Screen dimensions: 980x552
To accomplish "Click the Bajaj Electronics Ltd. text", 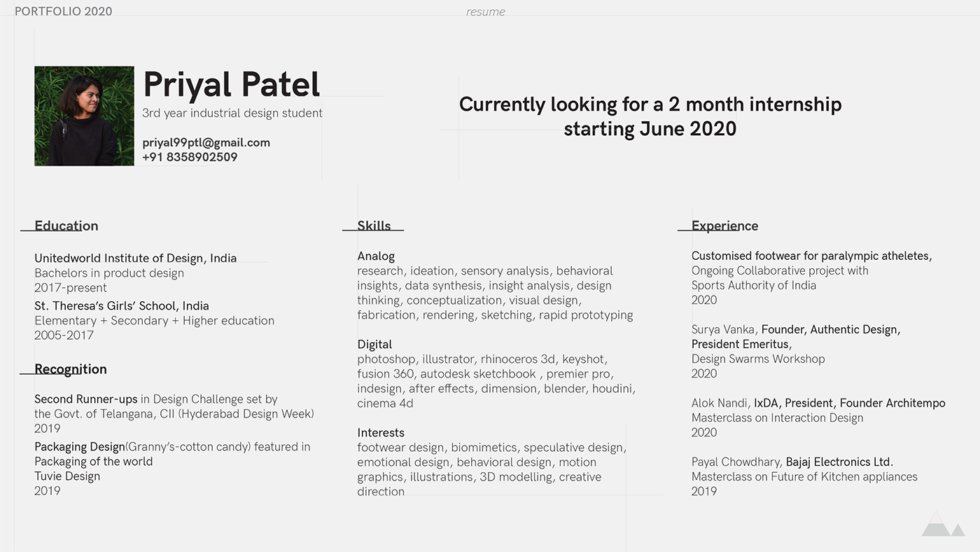I will click(839, 462).
